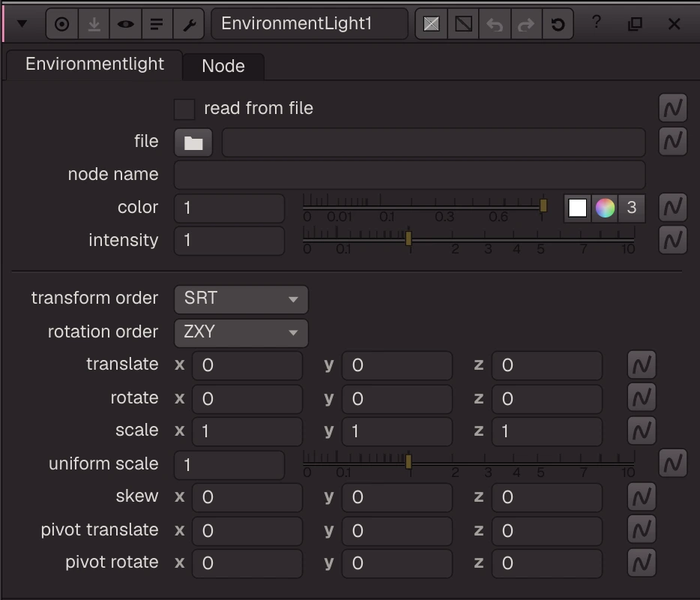Click the translate y field
Screen dimensions: 700x600
pos(397,365)
